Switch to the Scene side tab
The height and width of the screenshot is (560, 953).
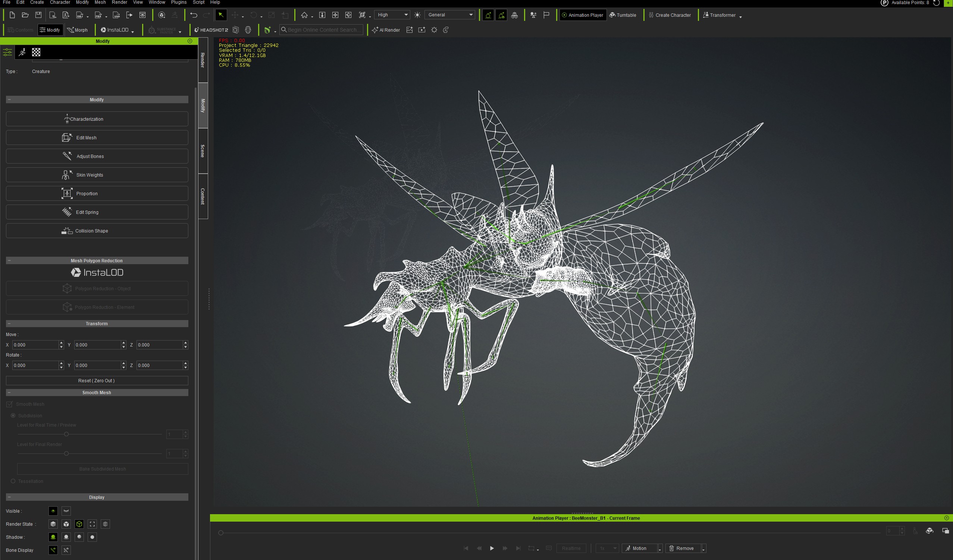(x=203, y=151)
